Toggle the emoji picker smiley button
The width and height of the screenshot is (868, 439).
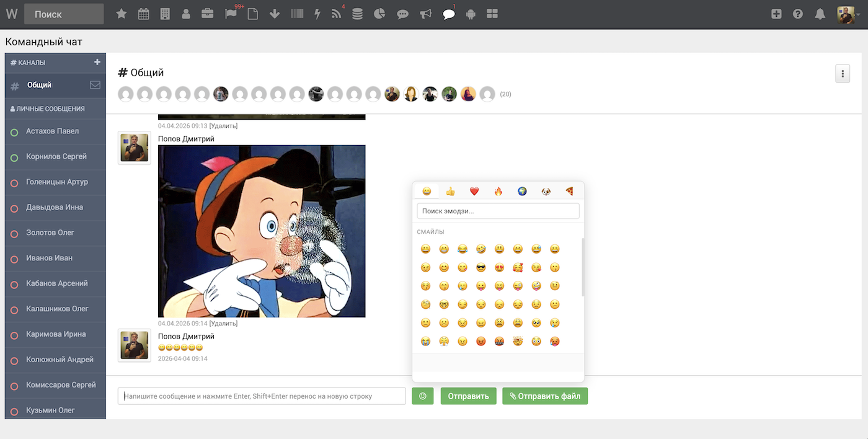(422, 396)
